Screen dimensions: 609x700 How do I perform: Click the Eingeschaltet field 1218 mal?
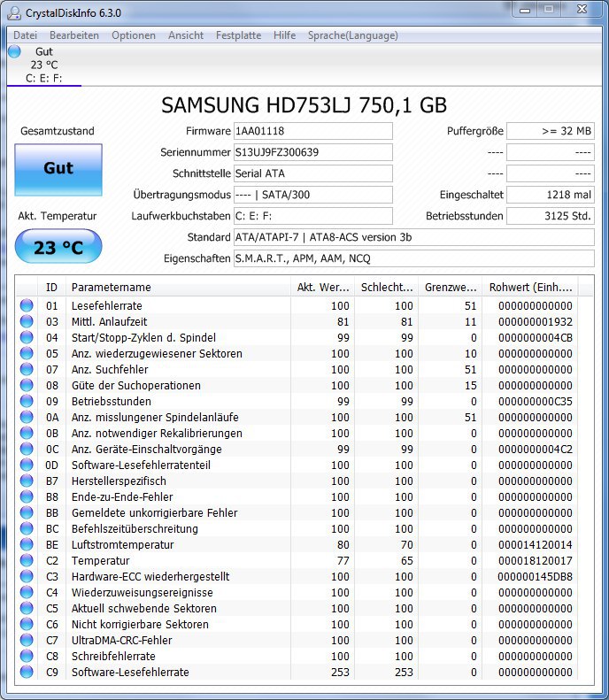pos(551,195)
